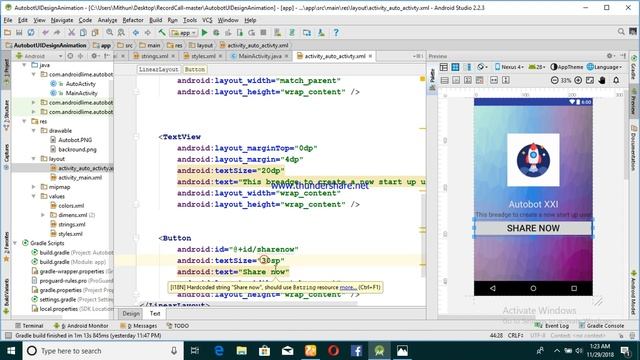The width and height of the screenshot is (640, 360).
Task: Click the green Run app button
Action: tap(204, 33)
